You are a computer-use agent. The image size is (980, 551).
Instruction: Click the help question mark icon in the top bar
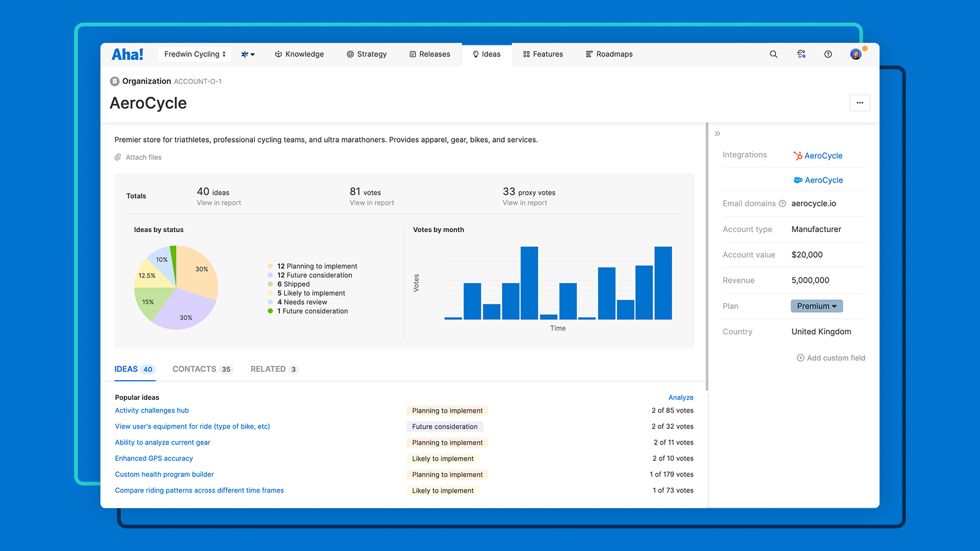tap(828, 54)
